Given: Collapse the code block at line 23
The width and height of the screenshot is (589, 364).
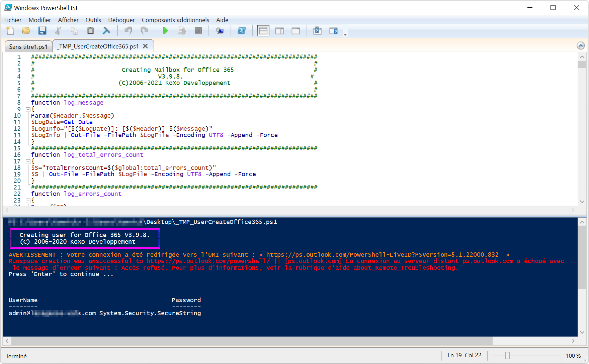Looking at the screenshot, I should click(28, 201).
